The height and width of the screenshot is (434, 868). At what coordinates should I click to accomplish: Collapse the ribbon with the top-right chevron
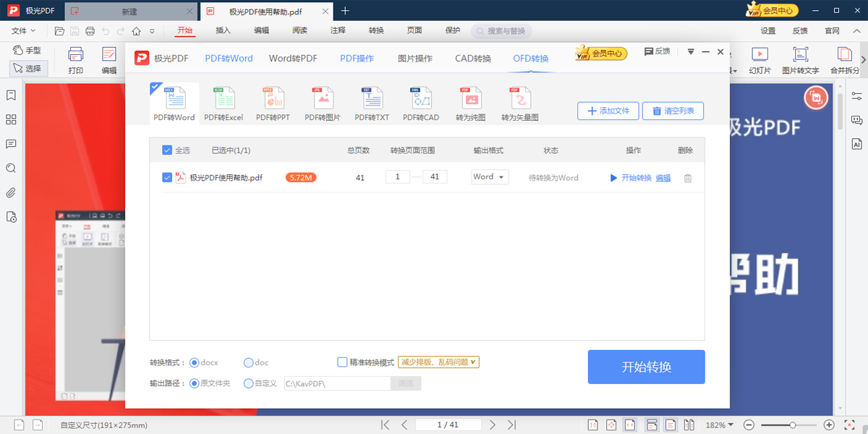point(856,31)
